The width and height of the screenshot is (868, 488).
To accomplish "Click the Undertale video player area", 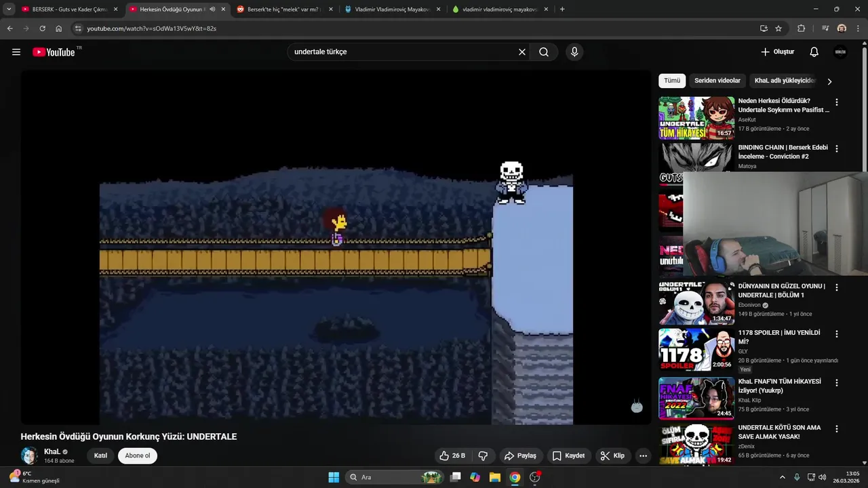I will [336, 247].
